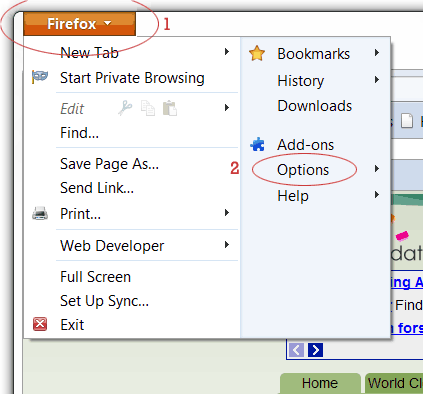This screenshot has width=423, height=394.
Task: Click the Paste clipboard icon
Action: (x=170, y=108)
